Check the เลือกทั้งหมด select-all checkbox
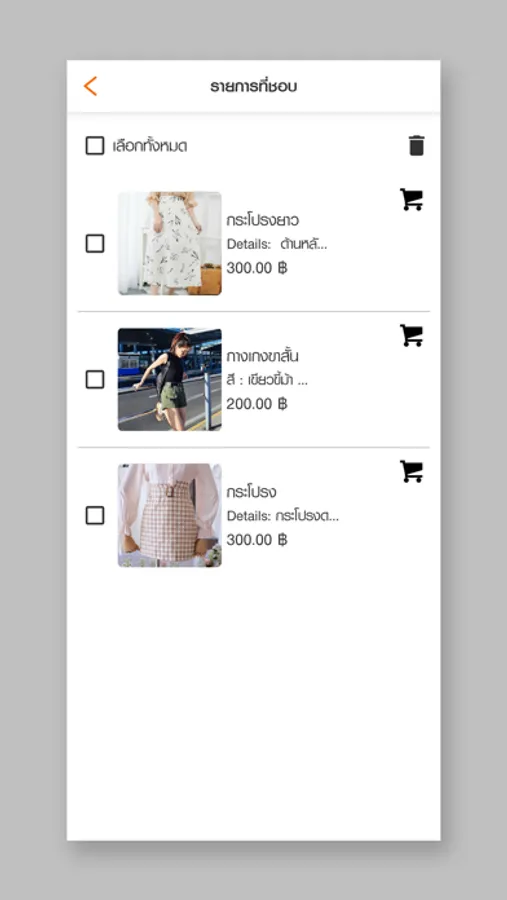 (x=95, y=146)
